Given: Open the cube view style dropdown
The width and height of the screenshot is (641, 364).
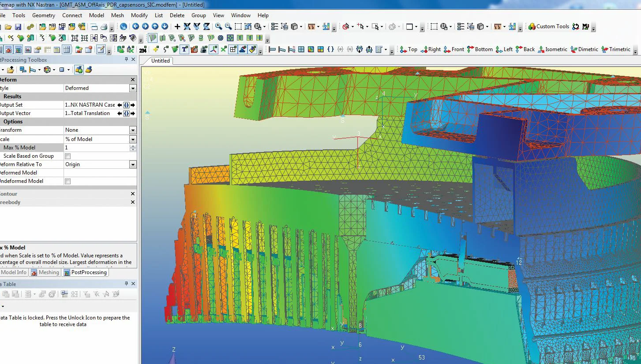Looking at the screenshot, I should 301,26.
